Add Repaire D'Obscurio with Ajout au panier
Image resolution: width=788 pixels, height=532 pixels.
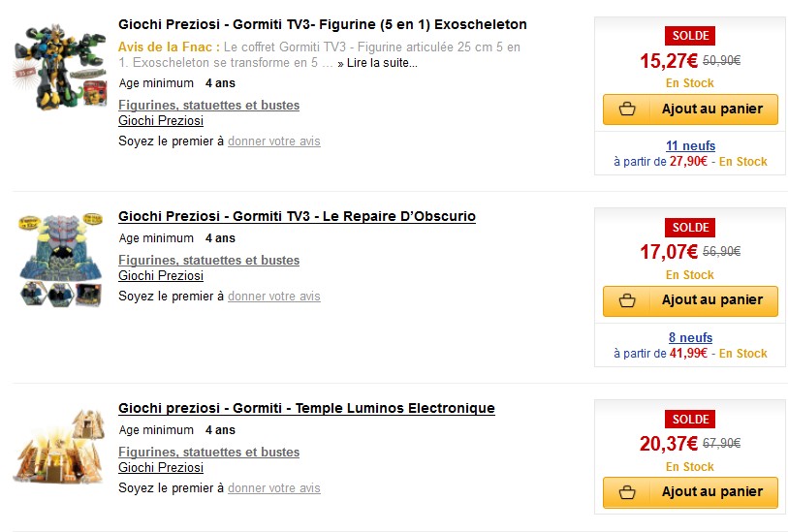690,301
